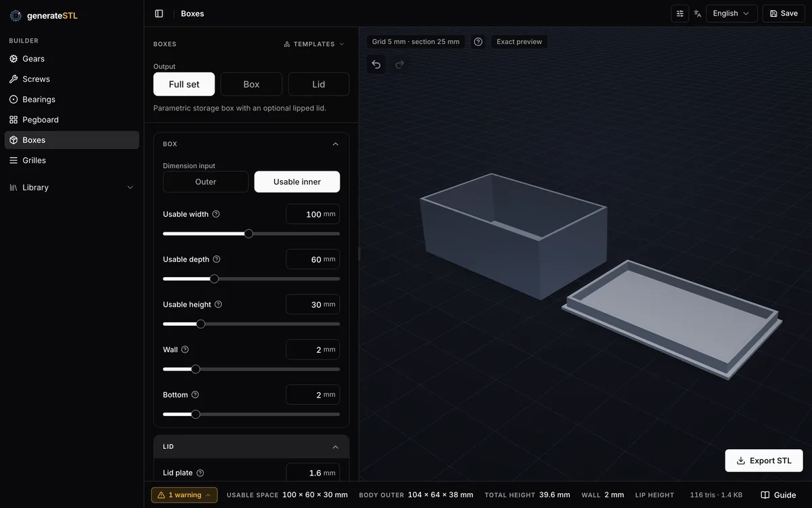812x508 pixels.
Task: Click the Boxes title in header
Action: click(x=192, y=14)
